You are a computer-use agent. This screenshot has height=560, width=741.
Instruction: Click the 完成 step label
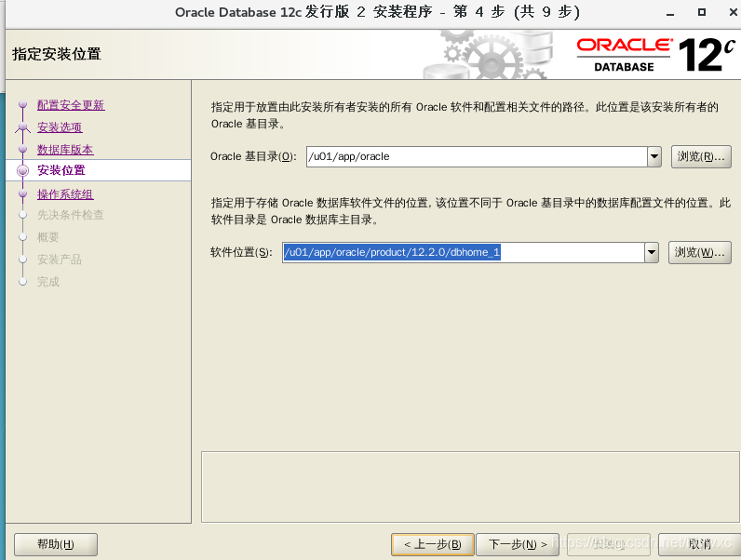coord(48,282)
